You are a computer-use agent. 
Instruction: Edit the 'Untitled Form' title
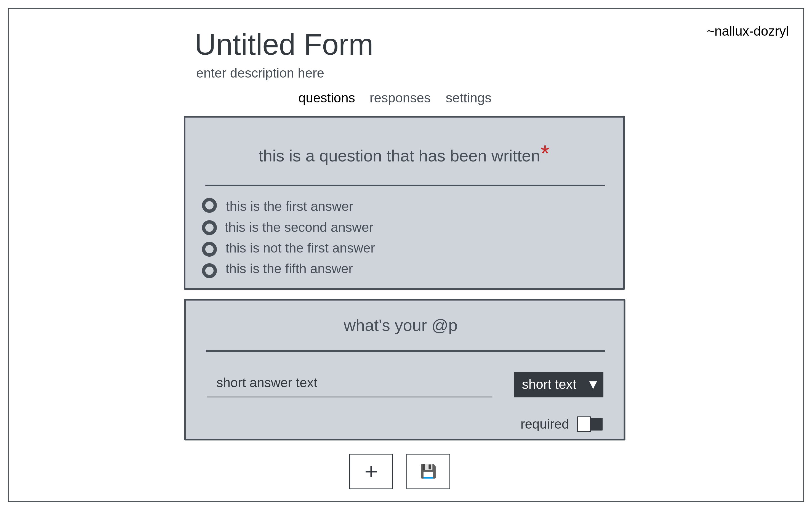pyautogui.click(x=284, y=45)
